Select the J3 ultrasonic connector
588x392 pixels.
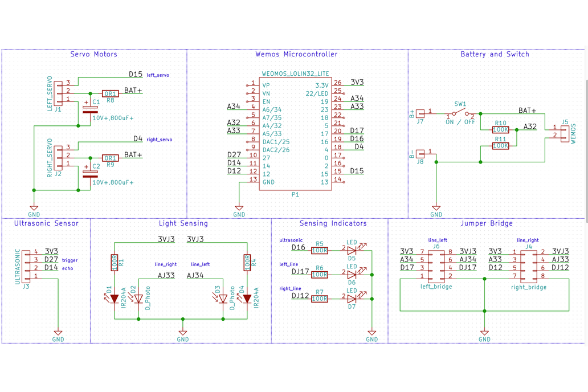click(x=26, y=264)
